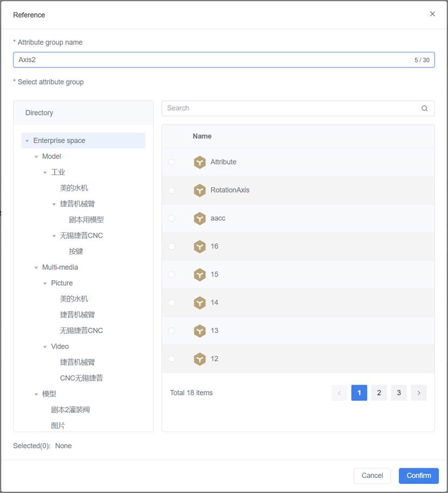Select radio button for item 15
The height and width of the screenshot is (493, 448).
(x=171, y=274)
